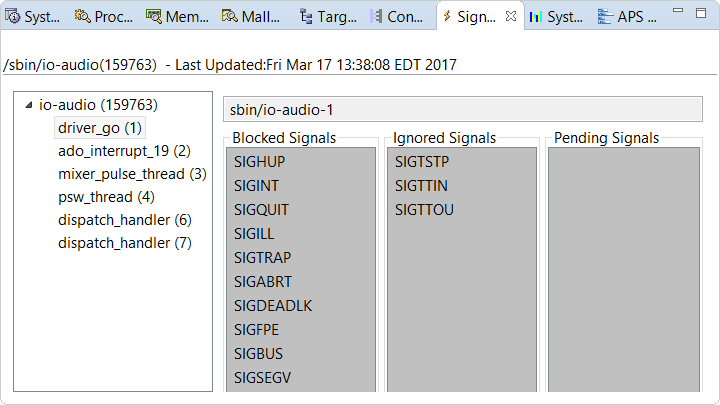Select SIGHUP in Blocked Signals list
Screen dimensions: 720x405
[x=259, y=161]
